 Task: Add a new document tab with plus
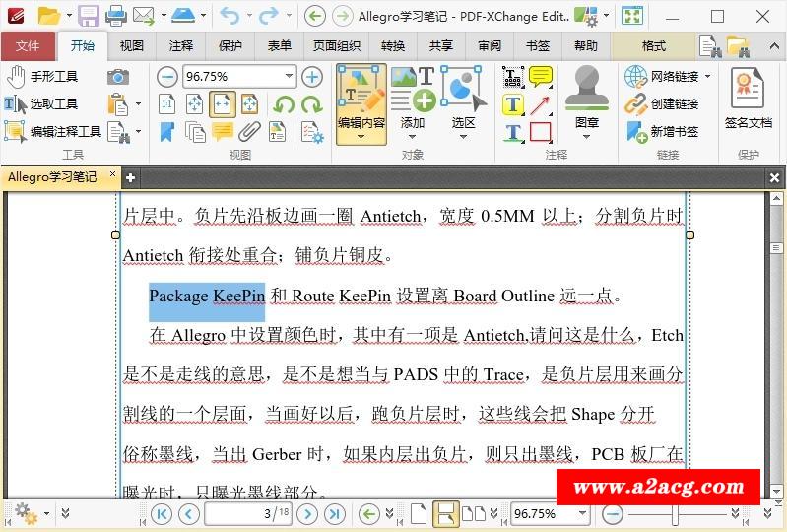click(x=130, y=177)
